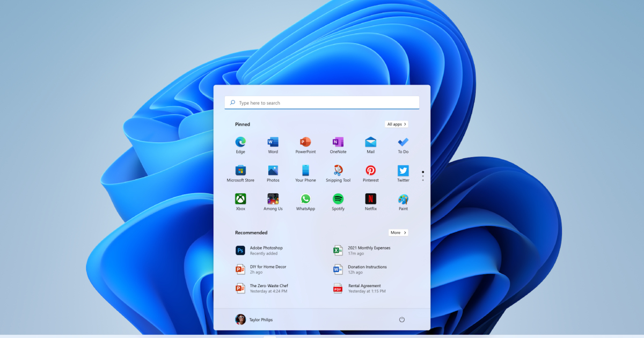Open the Rental Agreement PDF
The width and height of the screenshot is (644, 338).
pyautogui.click(x=364, y=289)
